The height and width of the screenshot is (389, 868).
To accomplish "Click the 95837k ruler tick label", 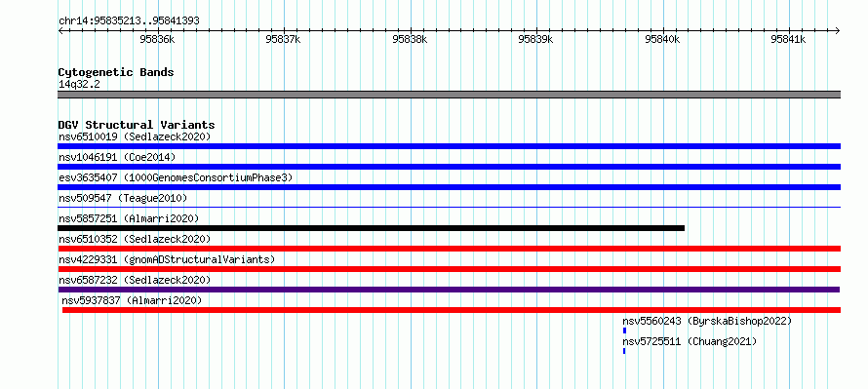I will click(284, 39).
